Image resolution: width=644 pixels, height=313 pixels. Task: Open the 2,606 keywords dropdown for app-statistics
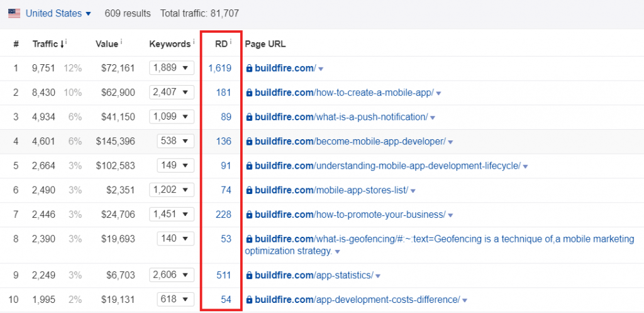pos(172,275)
